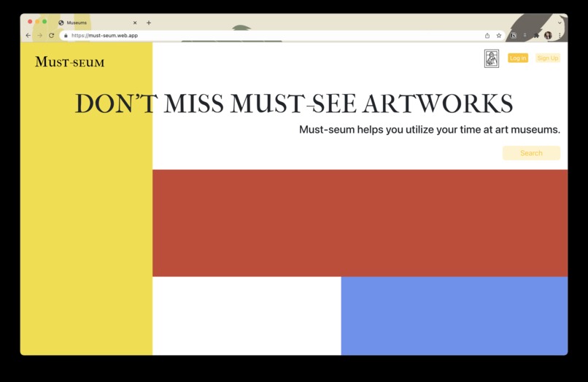588x382 pixels.
Task: Reload the page with the refresh icon
Action: coord(51,36)
